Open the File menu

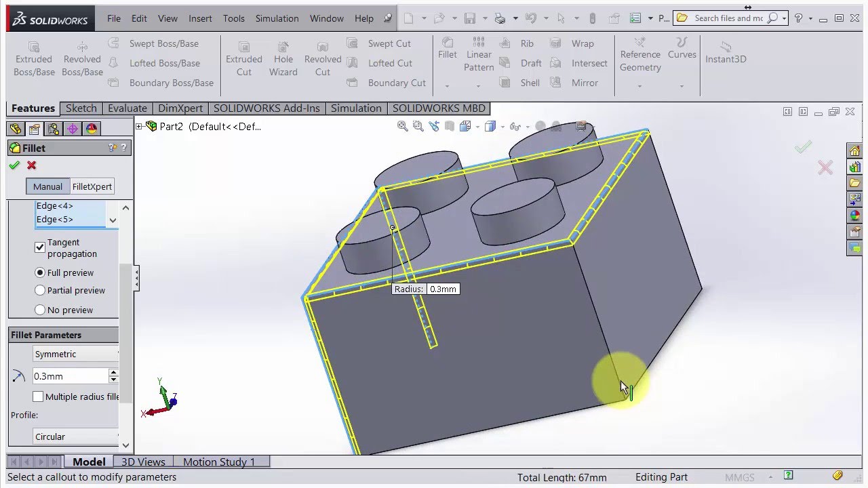pyautogui.click(x=114, y=18)
